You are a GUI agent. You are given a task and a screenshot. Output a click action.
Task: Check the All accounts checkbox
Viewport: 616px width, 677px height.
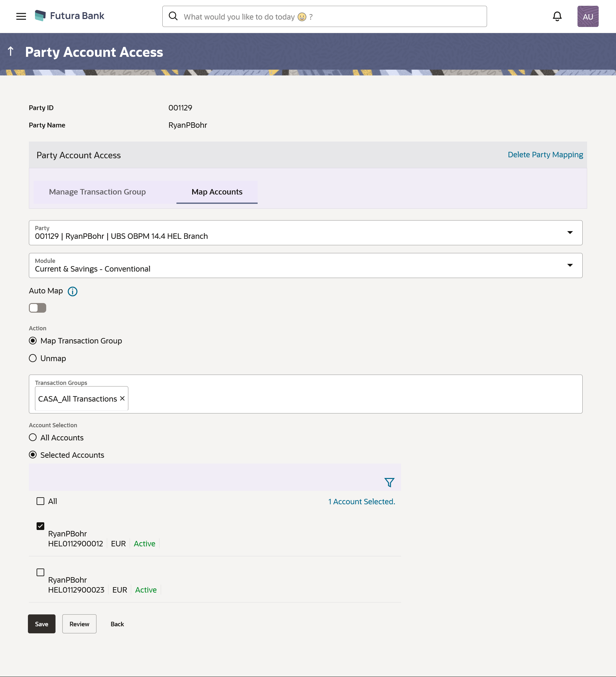40,501
